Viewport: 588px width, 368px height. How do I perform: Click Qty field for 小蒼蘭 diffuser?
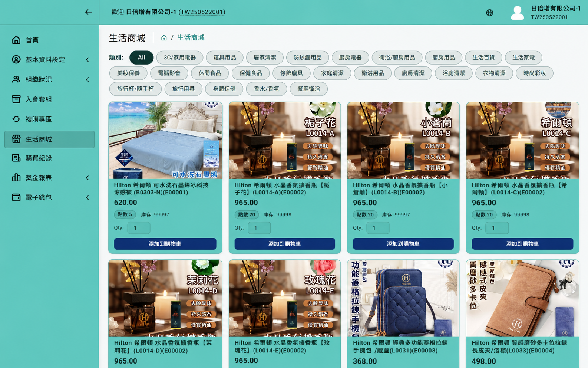[378, 228]
